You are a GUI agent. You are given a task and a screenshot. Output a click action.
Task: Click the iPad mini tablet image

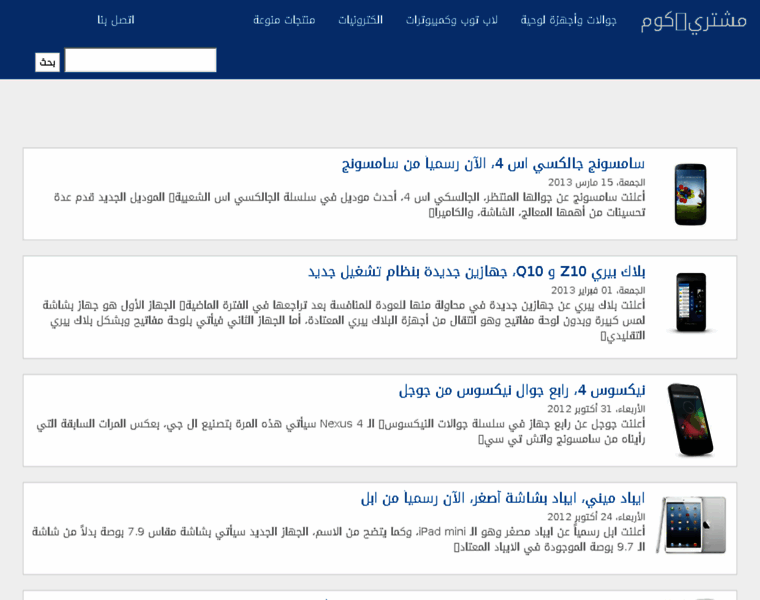691,525
